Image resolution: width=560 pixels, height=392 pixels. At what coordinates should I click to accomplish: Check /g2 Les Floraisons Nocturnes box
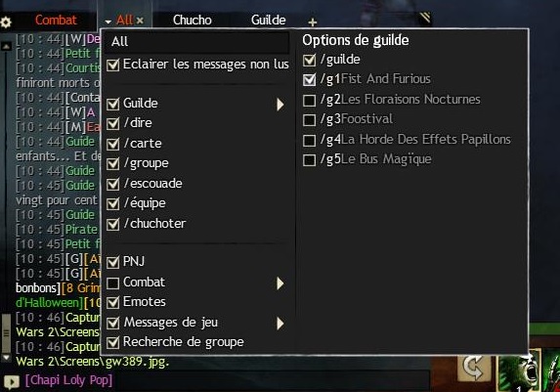309,101
